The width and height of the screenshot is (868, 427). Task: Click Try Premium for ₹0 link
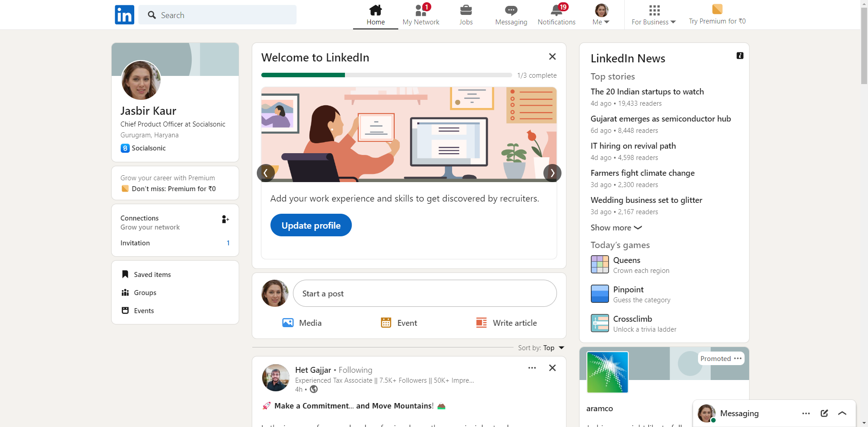click(x=717, y=15)
